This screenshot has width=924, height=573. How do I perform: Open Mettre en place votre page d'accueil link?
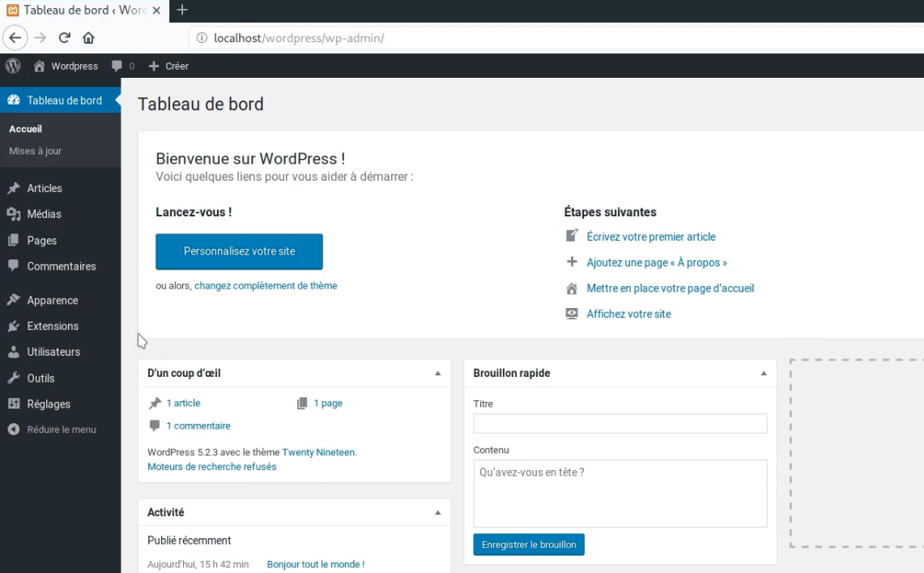[670, 289]
